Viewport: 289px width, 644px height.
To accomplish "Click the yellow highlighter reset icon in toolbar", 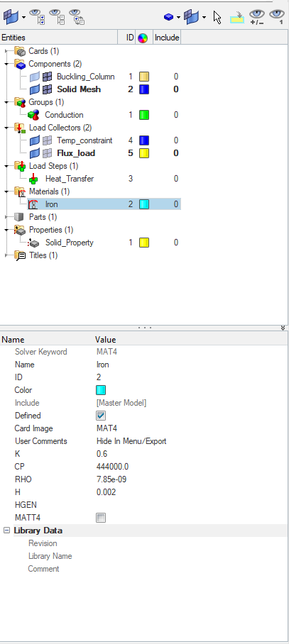I will (x=237, y=17).
